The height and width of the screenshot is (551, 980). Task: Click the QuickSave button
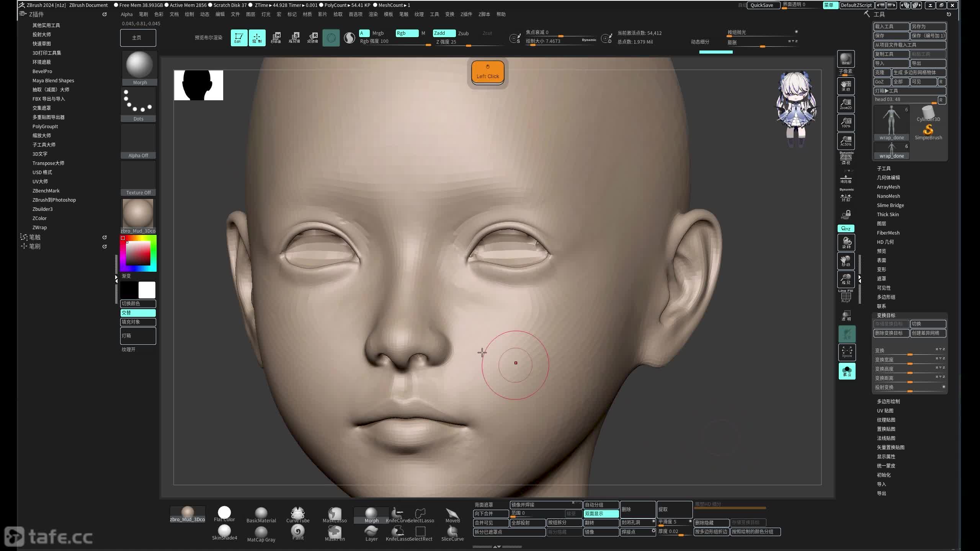(x=764, y=5)
